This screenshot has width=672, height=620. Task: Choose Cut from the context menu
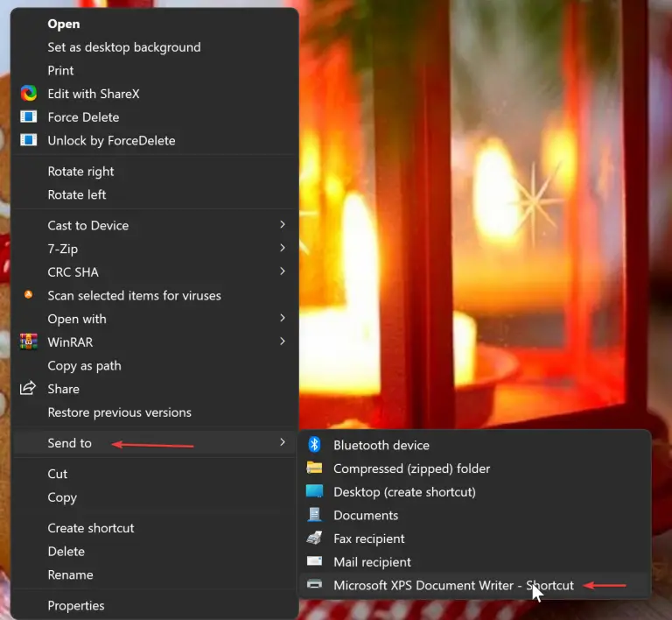[x=155, y=474]
